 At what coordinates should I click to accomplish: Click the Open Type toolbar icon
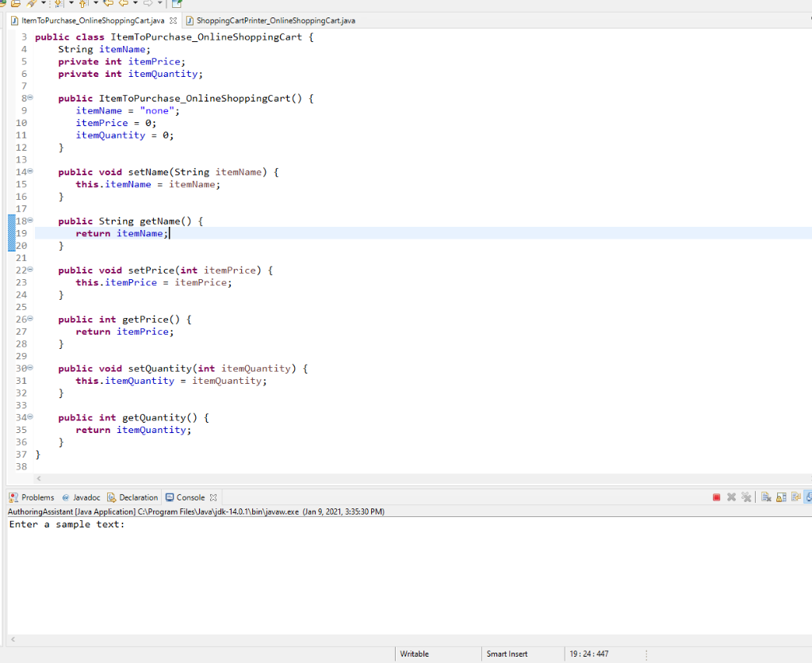pyautogui.click(x=16, y=3)
